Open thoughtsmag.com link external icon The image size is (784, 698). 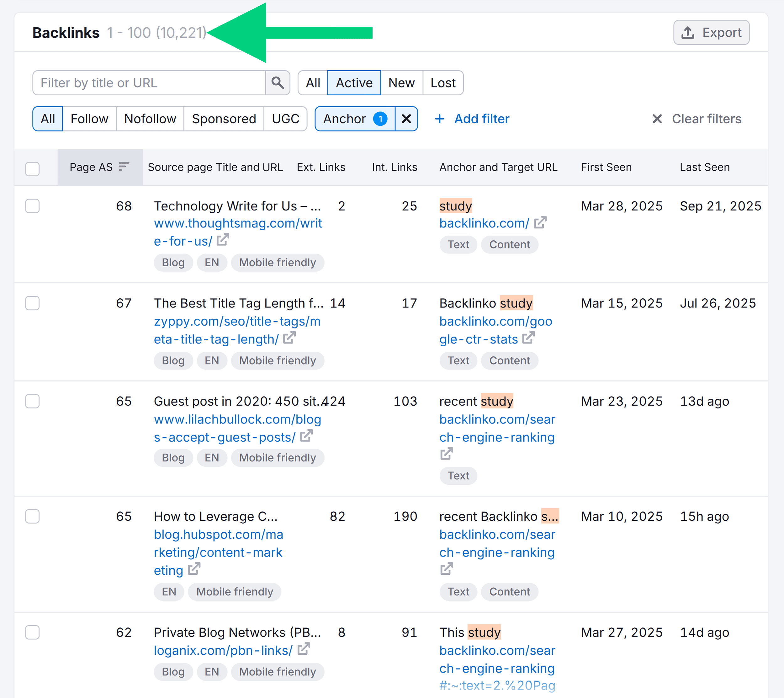223,240
